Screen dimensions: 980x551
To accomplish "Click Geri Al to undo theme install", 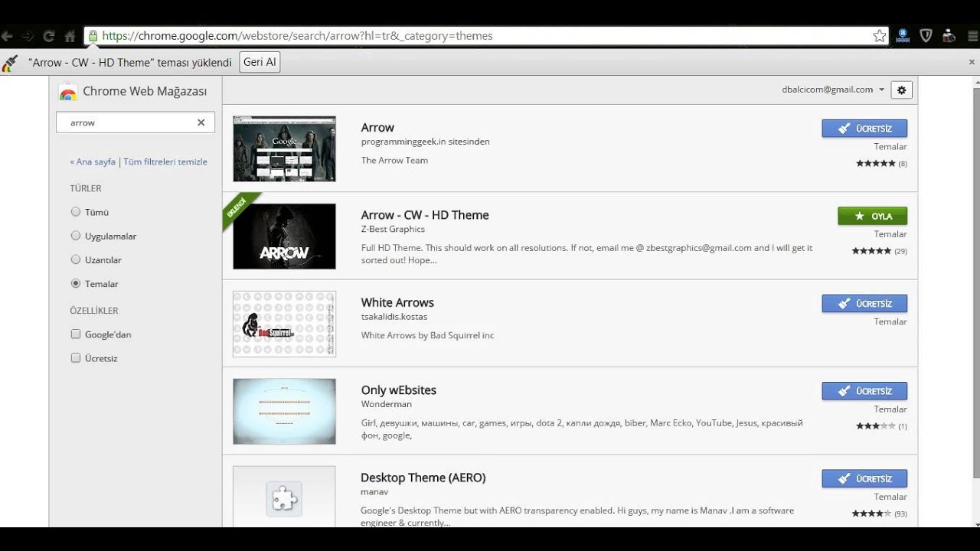I will pos(260,62).
